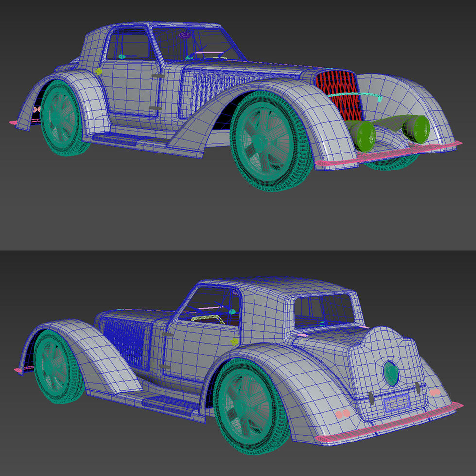Screen dimensions: 476x476
Task: Pick the left green headlight in top view
Action: [362, 136]
